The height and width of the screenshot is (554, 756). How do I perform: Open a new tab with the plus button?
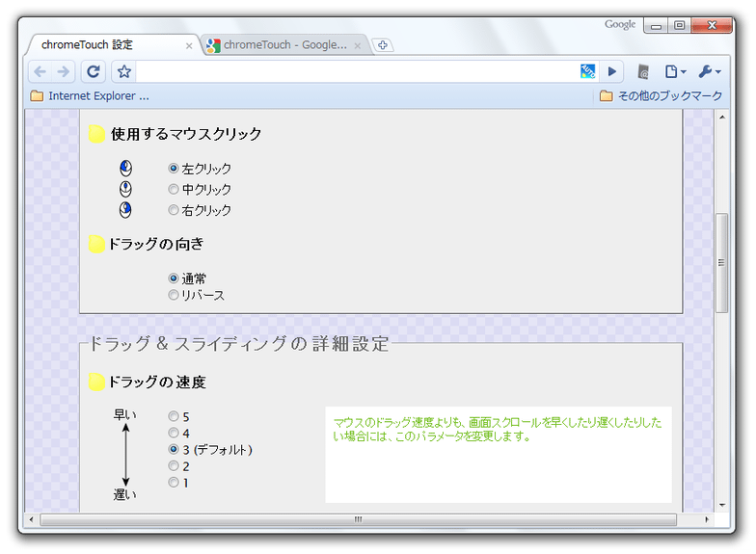(x=383, y=45)
